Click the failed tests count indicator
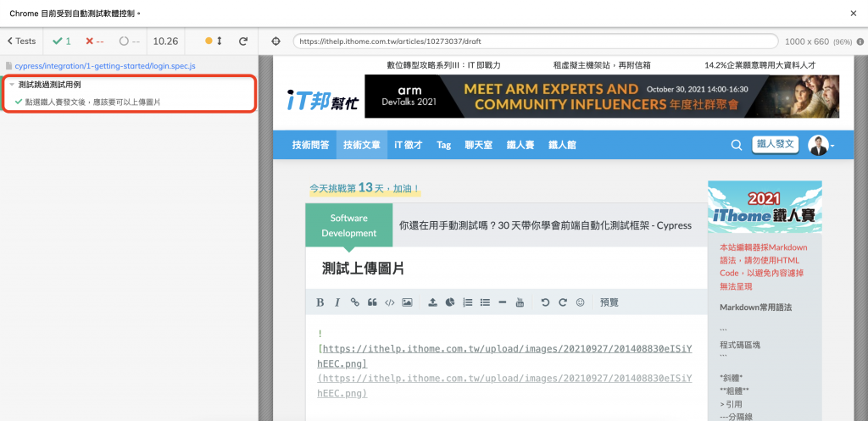The image size is (868, 421). (95, 41)
